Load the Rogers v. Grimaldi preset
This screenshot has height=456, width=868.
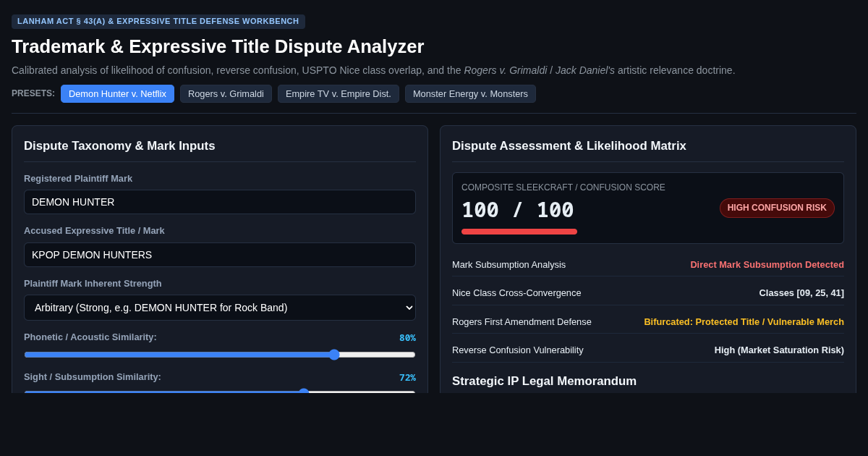[226, 93]
